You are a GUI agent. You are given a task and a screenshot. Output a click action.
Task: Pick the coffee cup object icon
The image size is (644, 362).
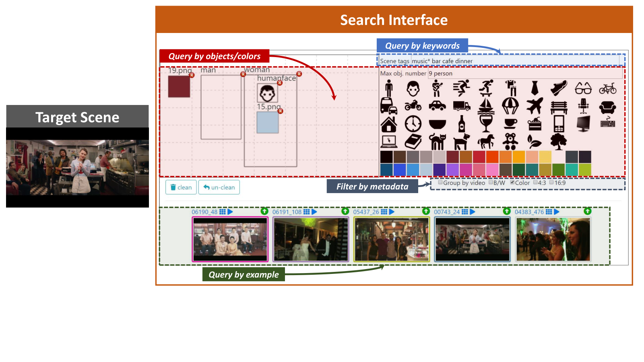coord(510,124)
